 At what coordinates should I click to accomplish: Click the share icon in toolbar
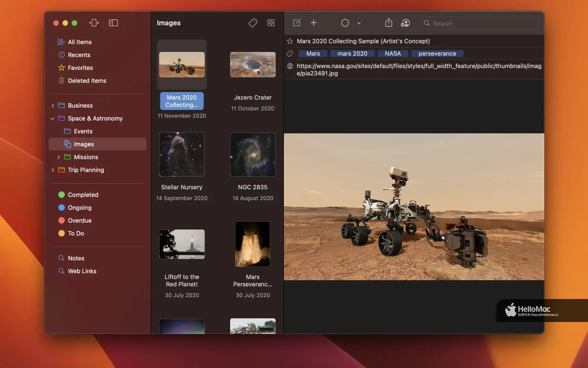click(389, 23)
